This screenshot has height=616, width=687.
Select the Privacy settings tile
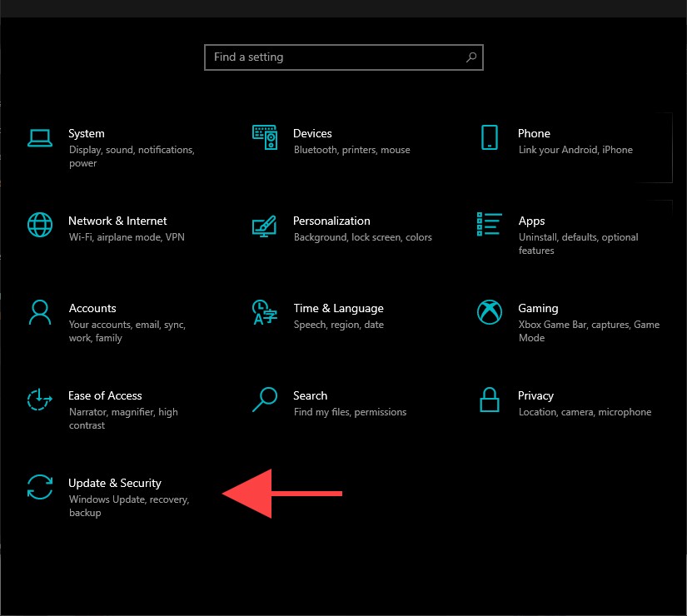(535, 395)
